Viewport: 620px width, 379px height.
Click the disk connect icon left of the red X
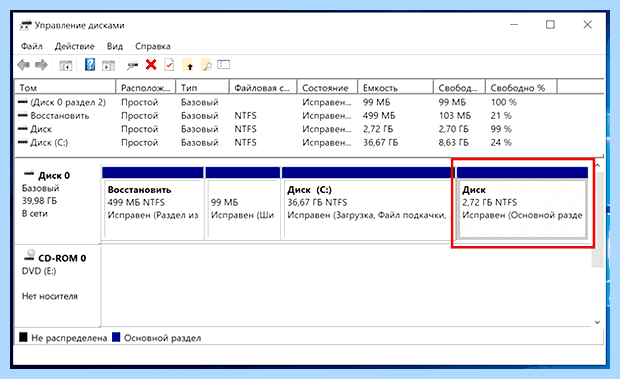pyautogui.click(x=132, y=65)
